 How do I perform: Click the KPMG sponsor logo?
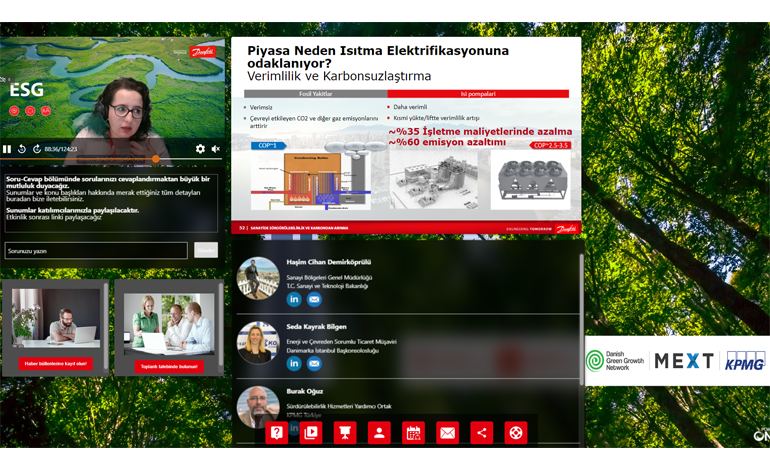[745, 361]
